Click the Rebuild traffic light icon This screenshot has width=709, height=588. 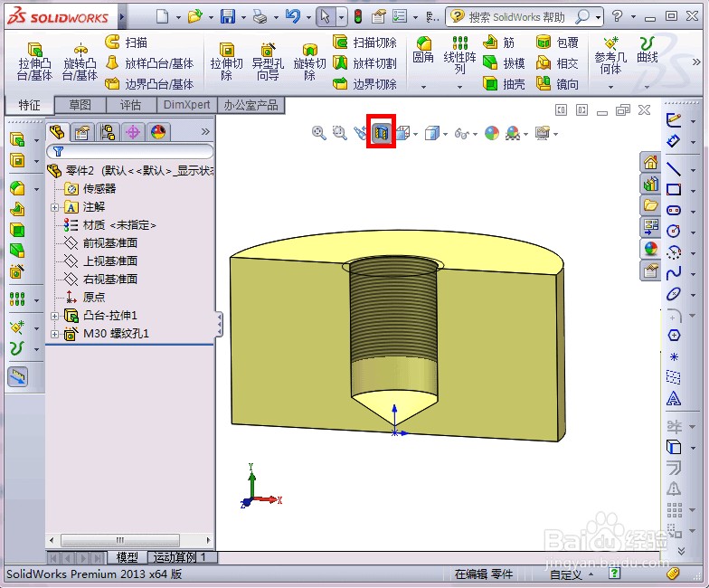click(x=358, y=16)
